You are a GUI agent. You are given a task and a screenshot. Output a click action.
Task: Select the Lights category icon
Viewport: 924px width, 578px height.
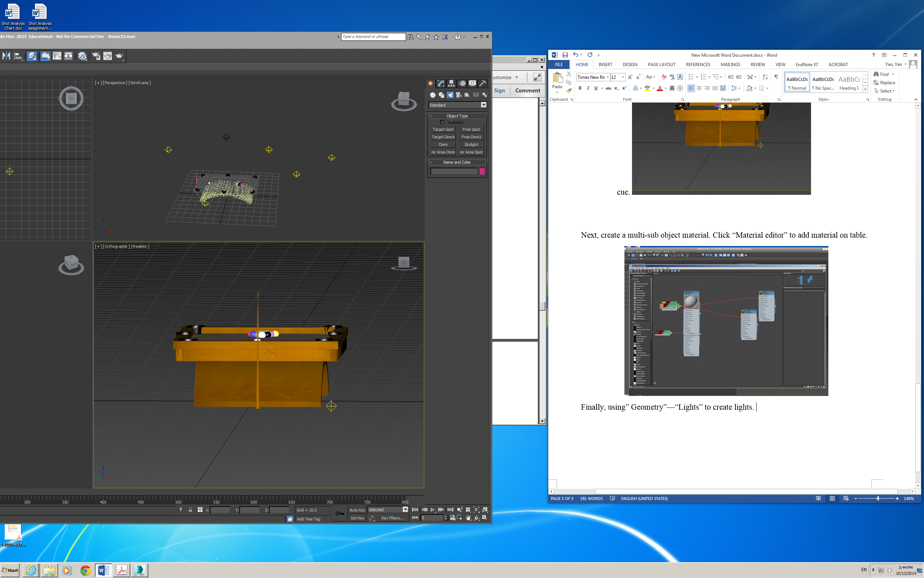pyautogui.click(x=450, y=95)
